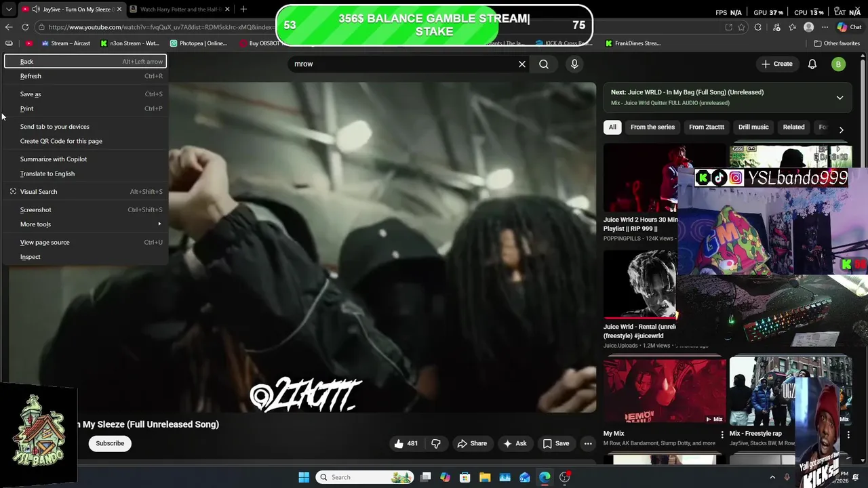Open the account avatar labeled B
The height and width of the screenshot is (488, 868).
[x=838, y=64]
